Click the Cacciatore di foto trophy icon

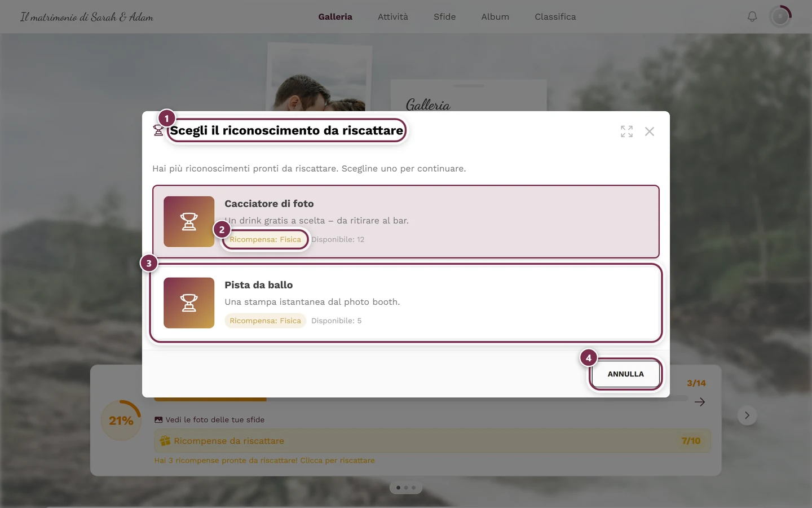[x=189, y=222]
